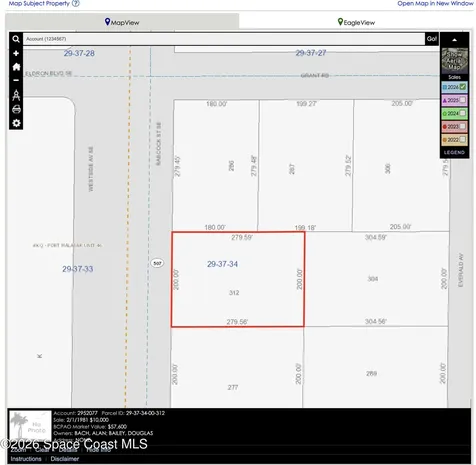
Task: Zoom in with the plus icon
Action: tap(16, 53)
